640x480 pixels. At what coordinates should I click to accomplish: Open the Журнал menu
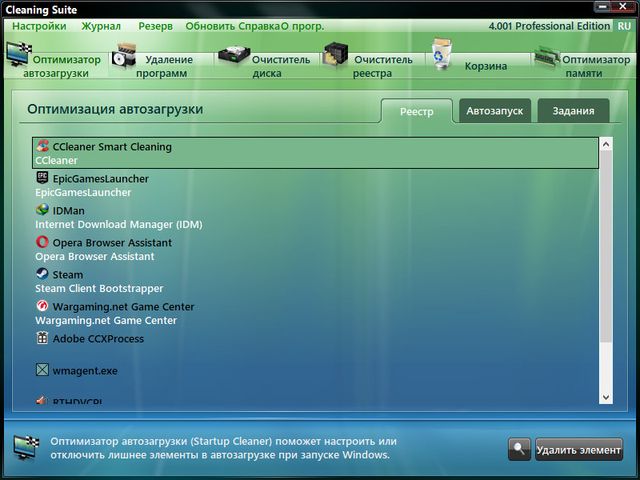101,25
